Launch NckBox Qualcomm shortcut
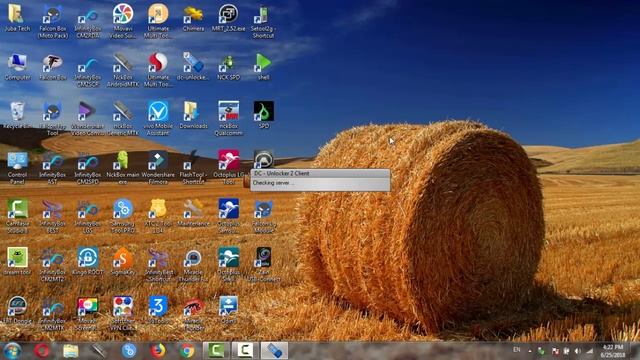Viewport: 640px width, 360px height. 228,118
